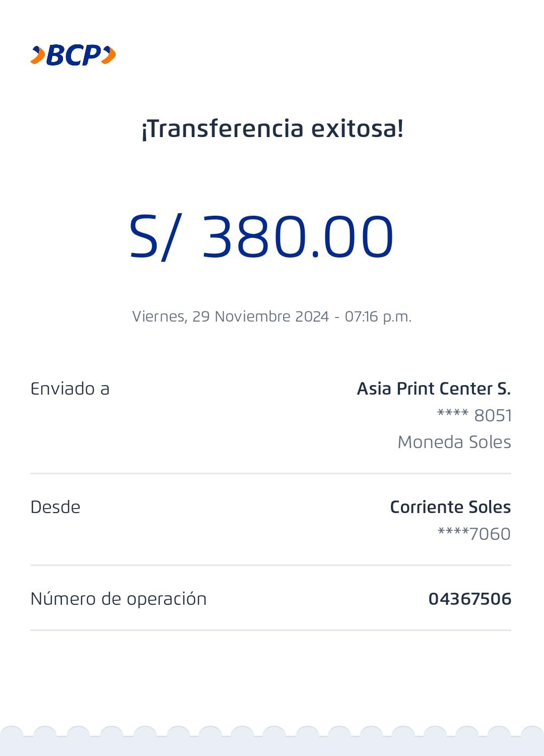Select operation number 04367506
This screenshot has width=544, height=756.
[469, 599]
